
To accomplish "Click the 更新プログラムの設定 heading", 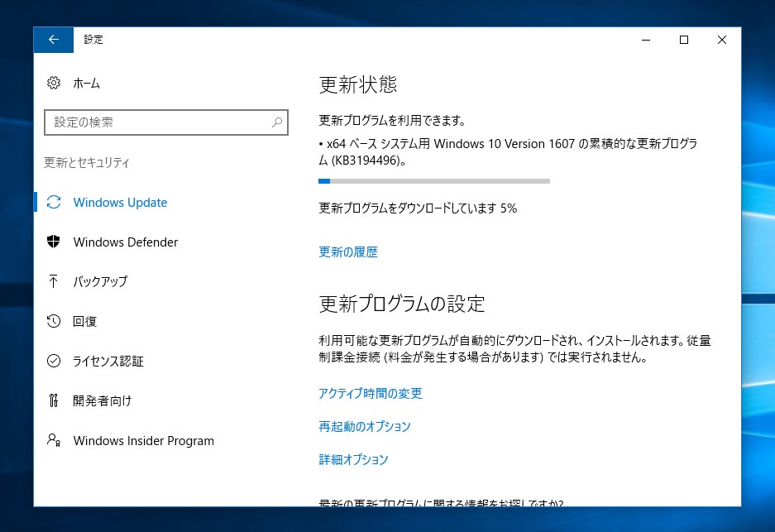I will click(x=402, y=304).
